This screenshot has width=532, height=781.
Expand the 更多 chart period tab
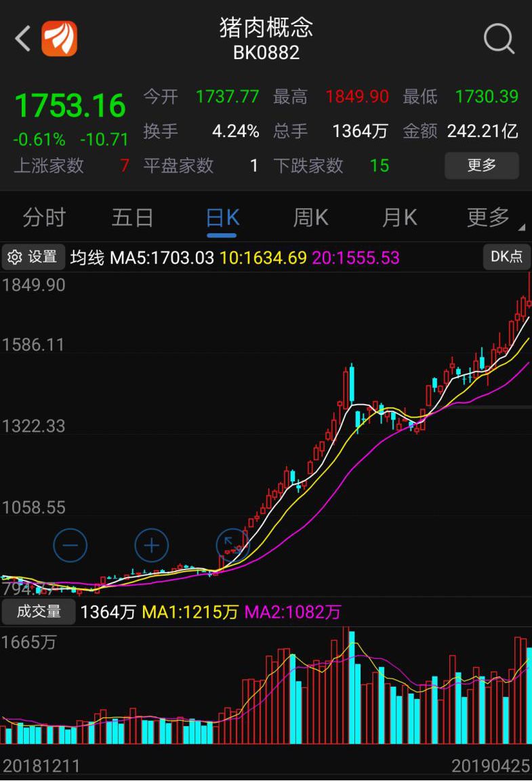[491, 218]
